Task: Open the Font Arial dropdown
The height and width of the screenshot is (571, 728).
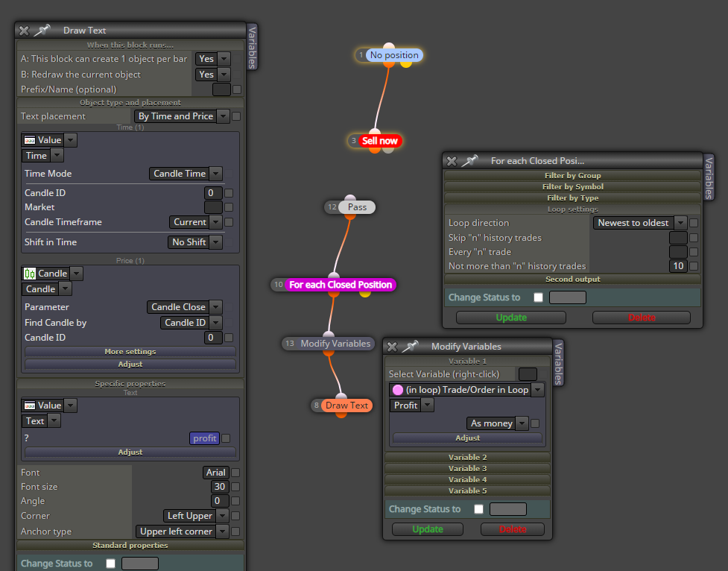Action: tap(216, 473)
